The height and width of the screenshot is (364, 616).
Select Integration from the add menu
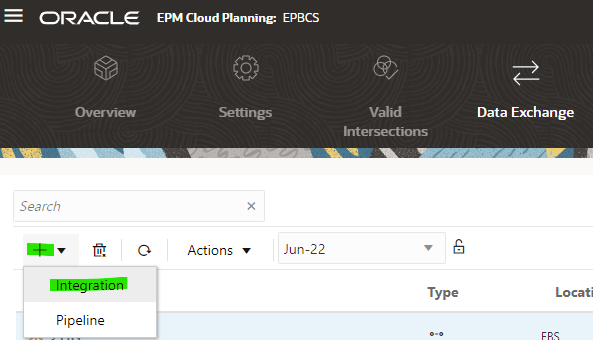[x=90, y=285]
